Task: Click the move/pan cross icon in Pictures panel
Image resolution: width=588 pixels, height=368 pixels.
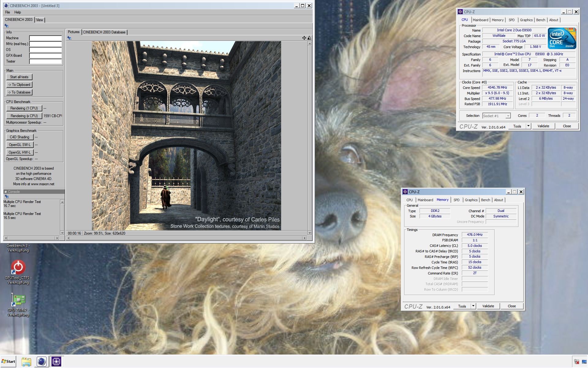Action: point(304,38)
